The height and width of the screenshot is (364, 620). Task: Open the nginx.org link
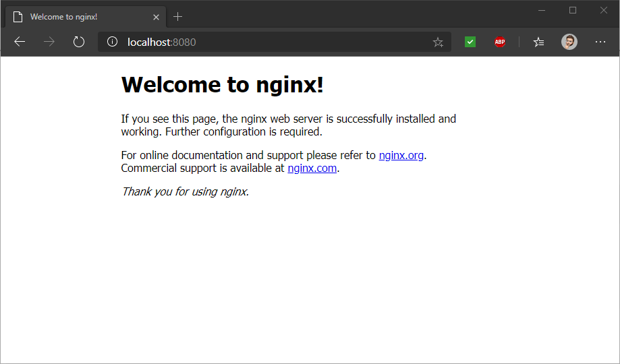tap(401, 155)
